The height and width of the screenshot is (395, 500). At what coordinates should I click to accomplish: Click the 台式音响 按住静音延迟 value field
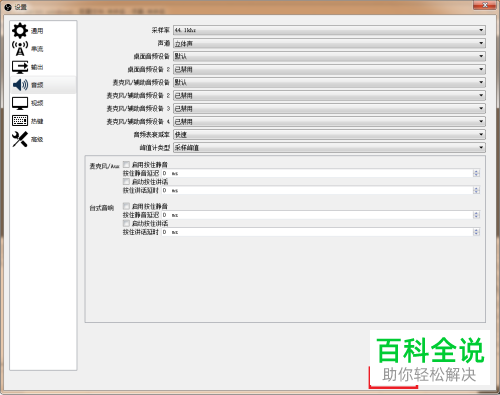pos(321,215)
